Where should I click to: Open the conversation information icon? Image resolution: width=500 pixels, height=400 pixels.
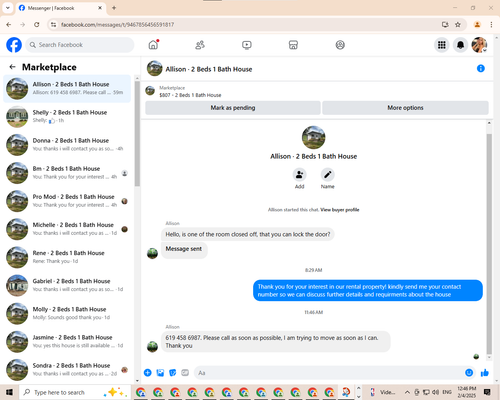(x=481, y=68)
